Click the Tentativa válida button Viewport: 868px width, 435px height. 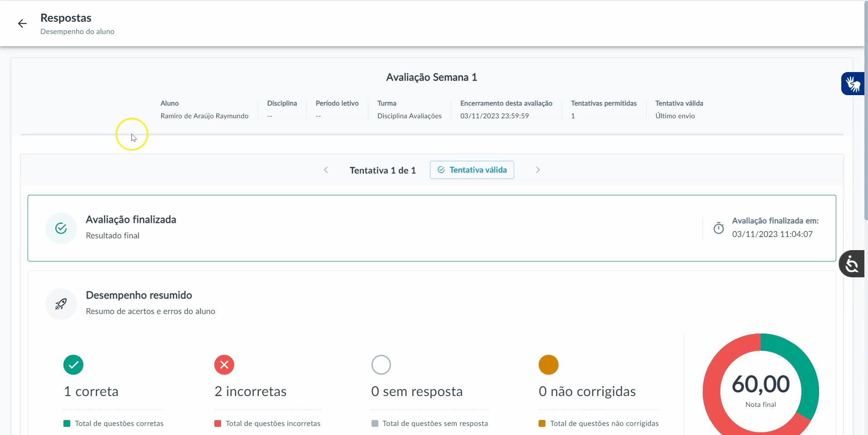(472, 170)
